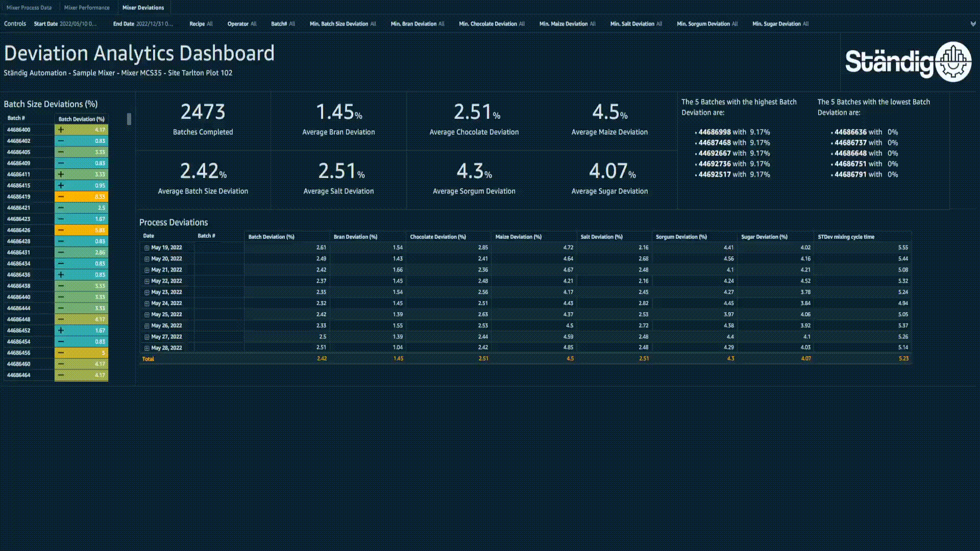The height and width of the screenshot is (551, 980).
Task: Sort by Chocolate Deviation (%) column header
Action: point(438,237)
